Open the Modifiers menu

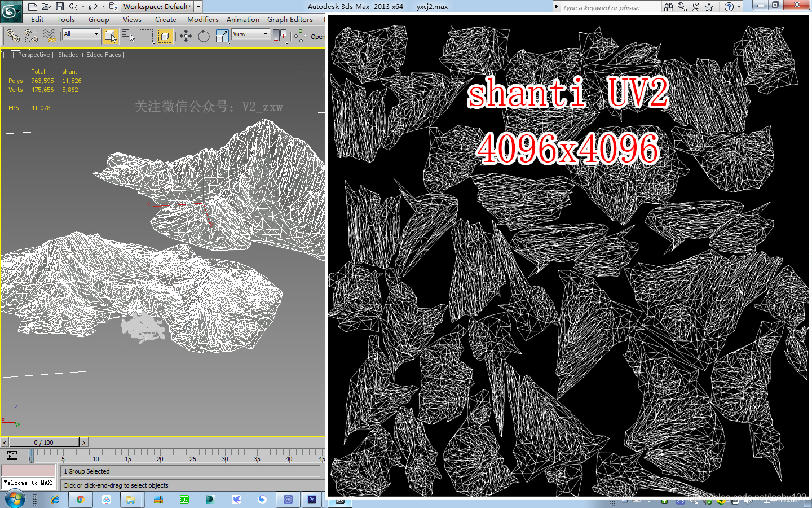coord(203,19)
